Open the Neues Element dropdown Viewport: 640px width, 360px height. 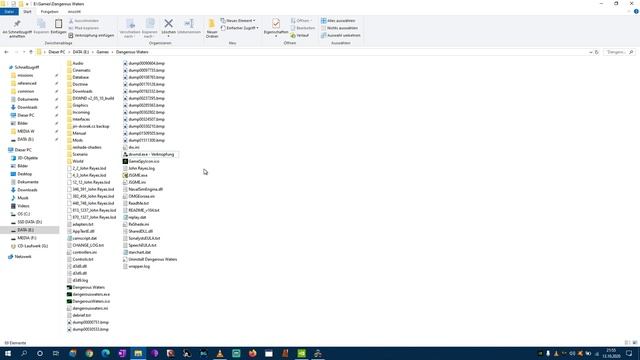click(x=238, y=20)
